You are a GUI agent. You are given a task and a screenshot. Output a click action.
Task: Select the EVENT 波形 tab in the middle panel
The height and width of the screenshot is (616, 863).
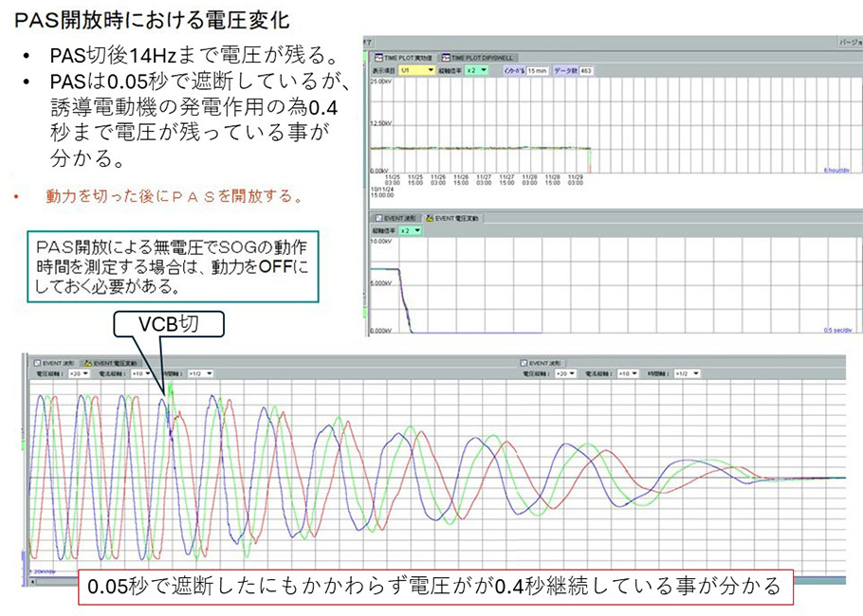point(395,217)
